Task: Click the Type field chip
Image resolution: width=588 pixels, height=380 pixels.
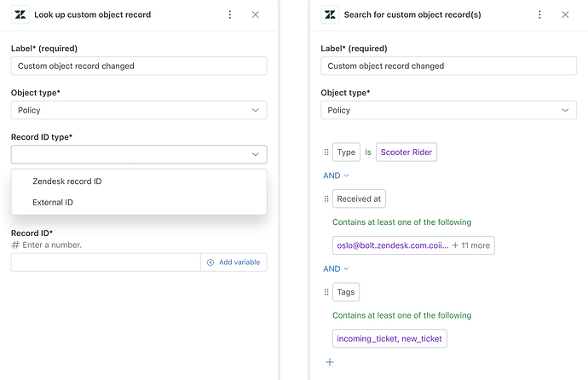Action: (346, 153)
